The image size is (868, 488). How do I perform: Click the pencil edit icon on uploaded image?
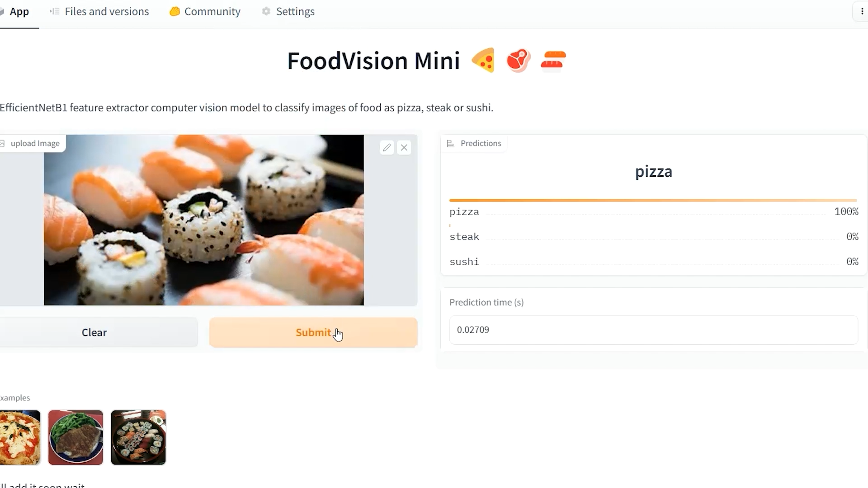387,148
